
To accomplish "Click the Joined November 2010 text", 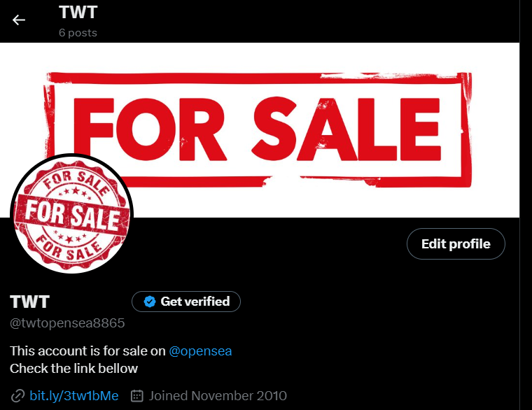I will click(218, 396).
